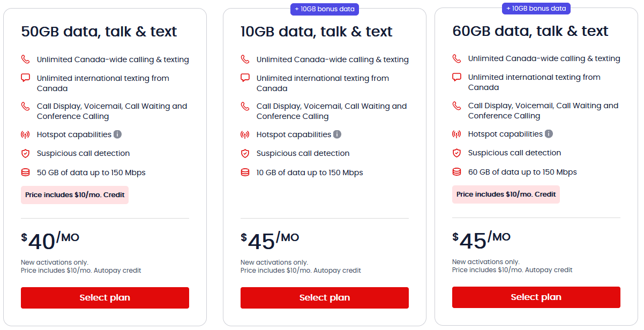
Task: Click chat bubble icon in 10GB plan
Action: (245, 78)
